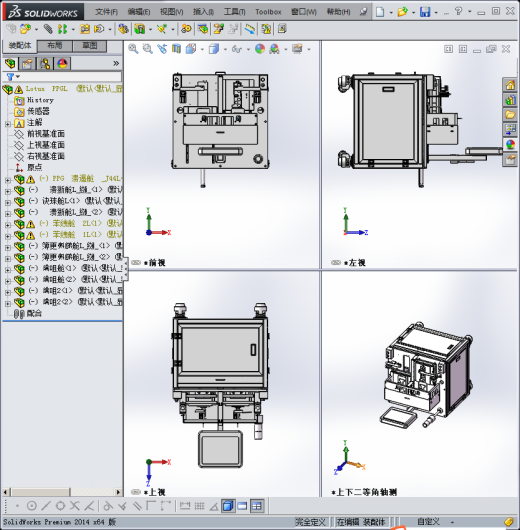The width and height of the screenshot is (520, 530).
Task: Toggle the link views icon beside 前视 label
Action: point(136,263)
